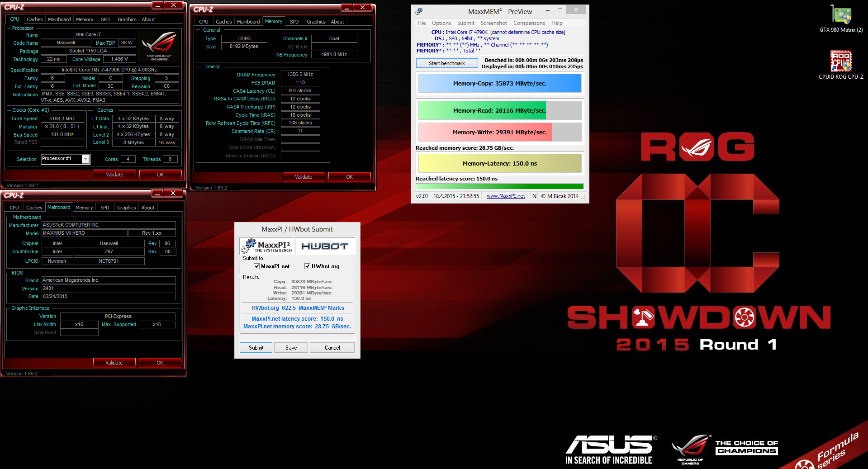Click the Memory-Latency result bar

pos(500,163)
